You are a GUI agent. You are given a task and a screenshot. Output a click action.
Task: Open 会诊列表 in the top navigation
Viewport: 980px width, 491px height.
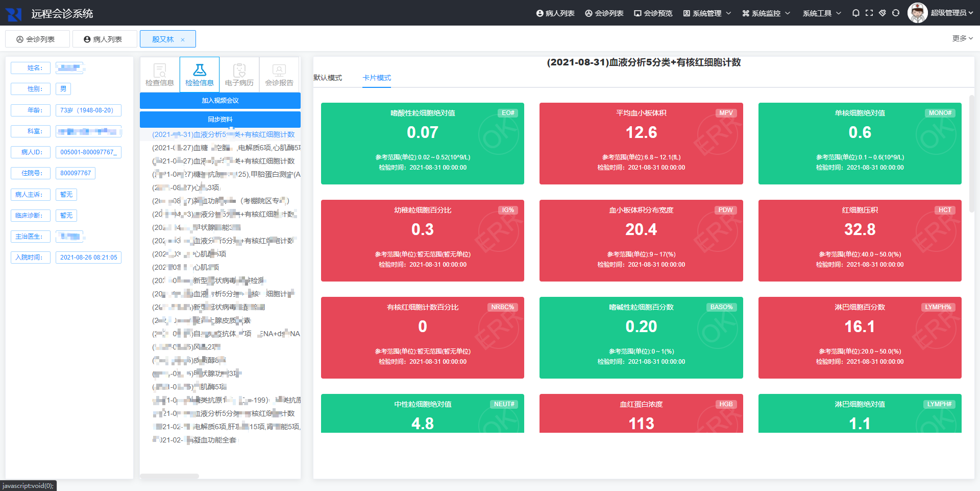pos(604,13)
